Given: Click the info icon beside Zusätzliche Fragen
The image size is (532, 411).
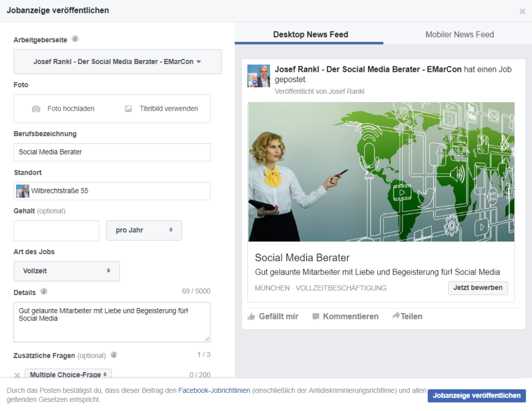Looking at the screenshot, I should (x=114, y=355).
